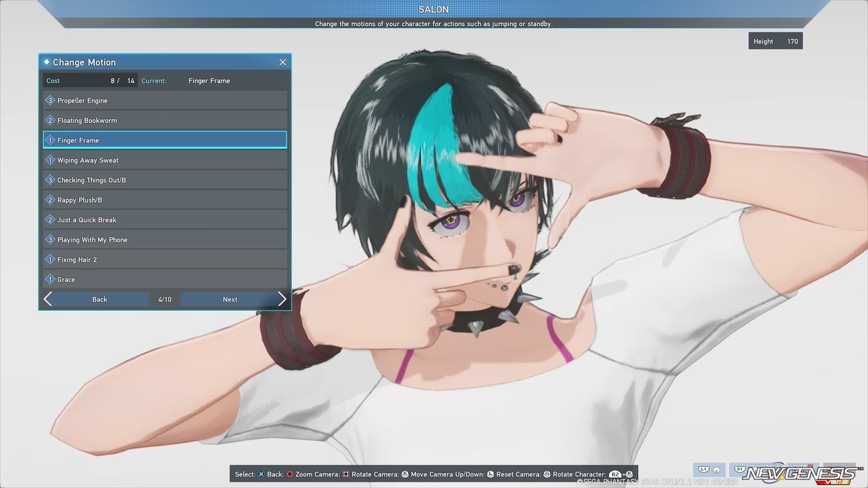The height and width of the screenshot is (488, 868).
Task: Click the SALON title at the top
Action: coord(434,9)
